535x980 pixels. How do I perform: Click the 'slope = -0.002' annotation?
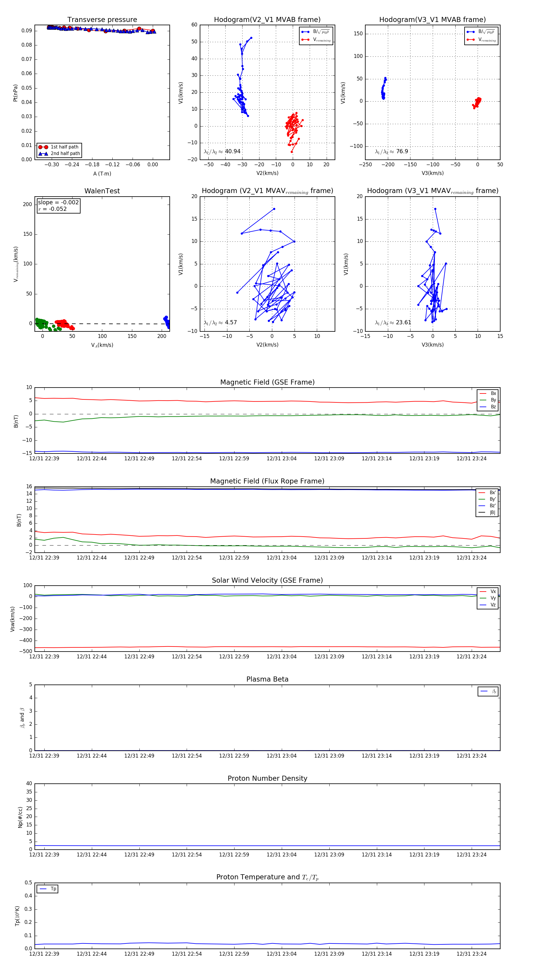coord(58,203)
